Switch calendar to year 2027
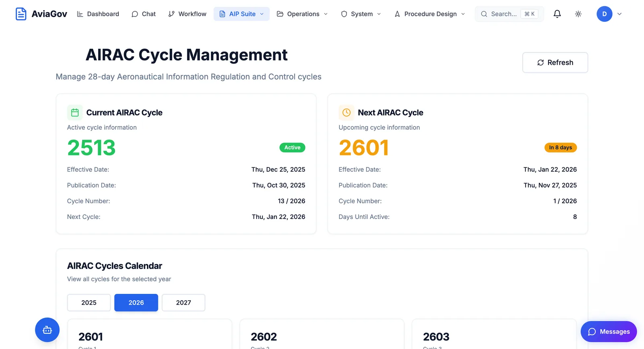This screenshot has height=349, width=644. (184, 303)
